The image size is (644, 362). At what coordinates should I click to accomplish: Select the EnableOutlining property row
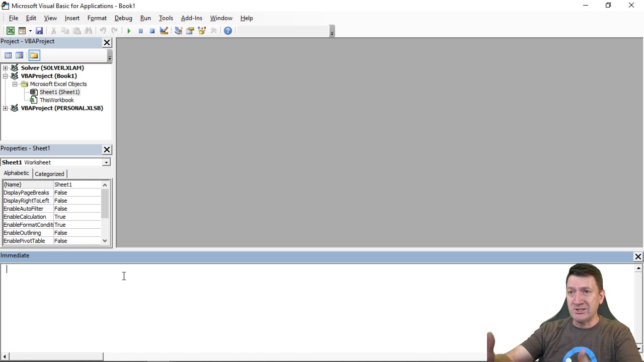[x=52, y=233]
